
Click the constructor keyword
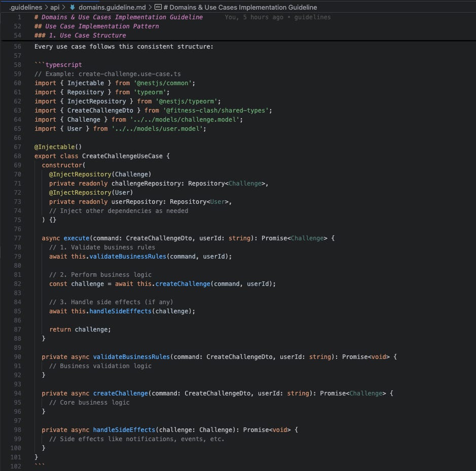point(62,165)
